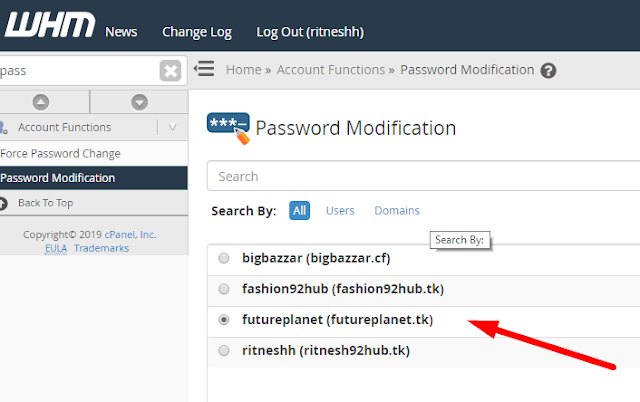Select the bigbazzar account radio button
This screenshot has height=402, width=640.
click(x=223, y=258)
